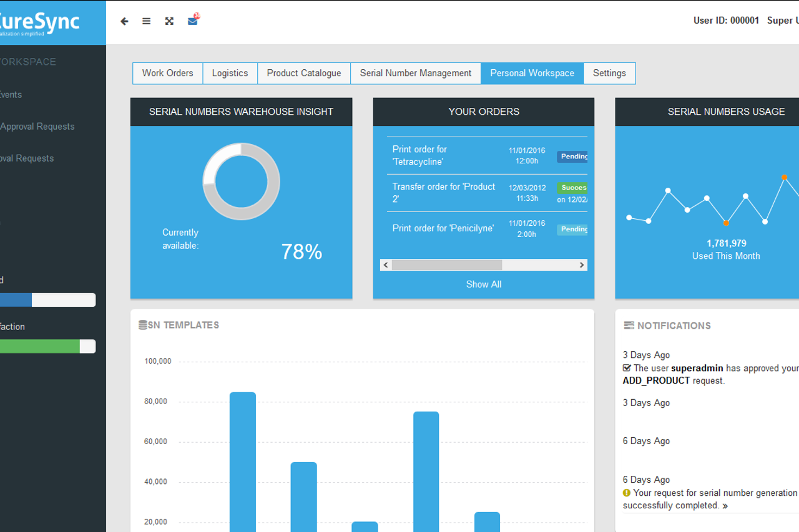Click the 1,781,979 usage figure
The width and height of the screenshot is (799, 532).
tap(727, 243)
